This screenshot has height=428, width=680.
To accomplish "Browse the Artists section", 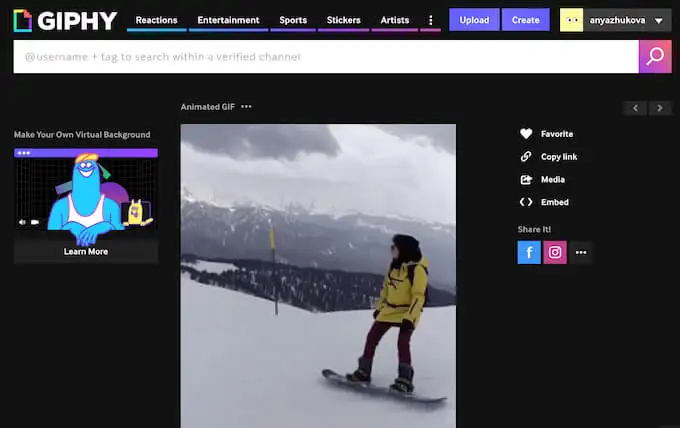I will 395,20.
